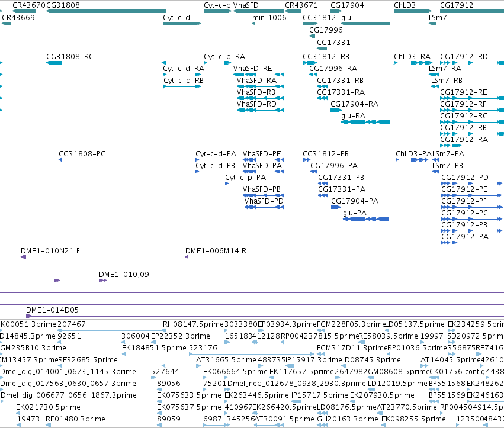
Task: Open the VhaSFD-PD protein label
Action: tap(264, 201)
